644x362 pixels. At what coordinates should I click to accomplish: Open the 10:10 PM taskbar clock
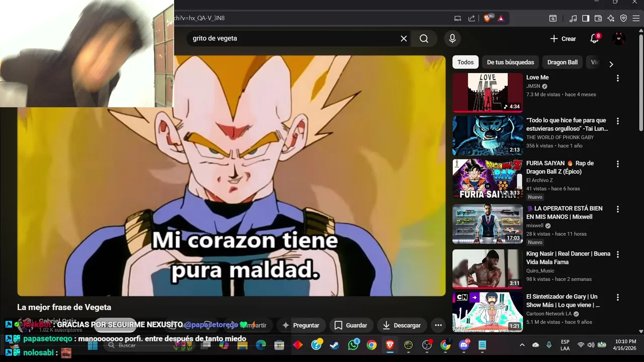(625, 345)
